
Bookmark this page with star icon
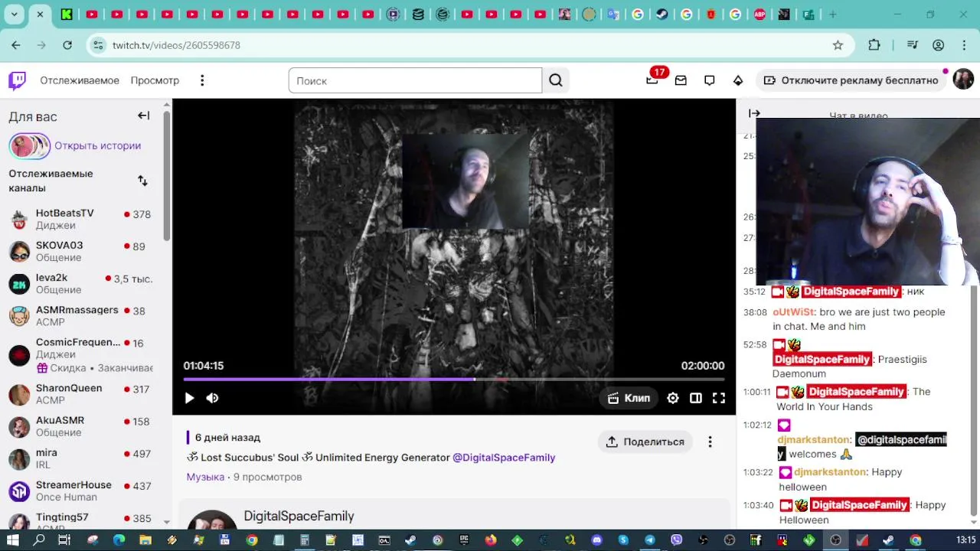click(838, 45)
